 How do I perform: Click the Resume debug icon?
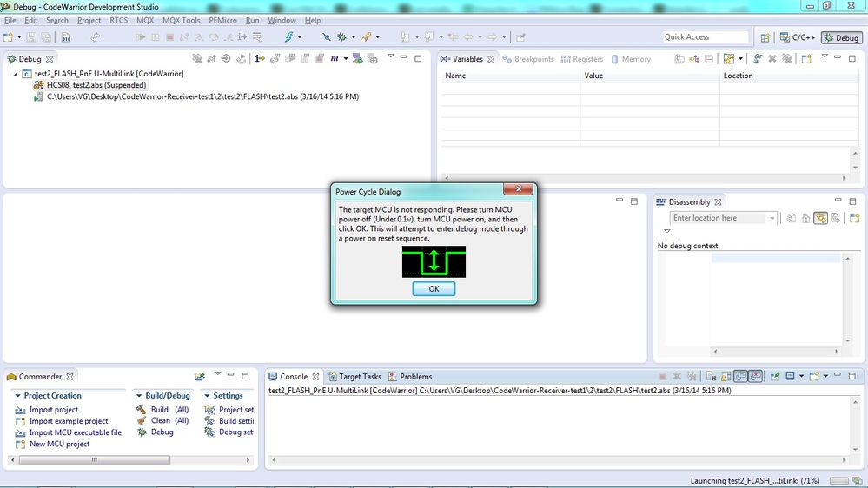tap(141, 37)
